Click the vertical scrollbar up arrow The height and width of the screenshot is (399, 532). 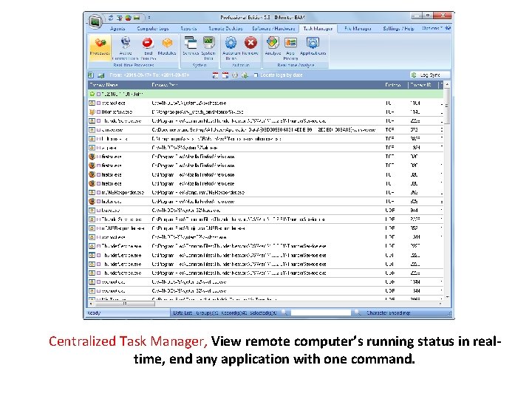click(447, 83)
